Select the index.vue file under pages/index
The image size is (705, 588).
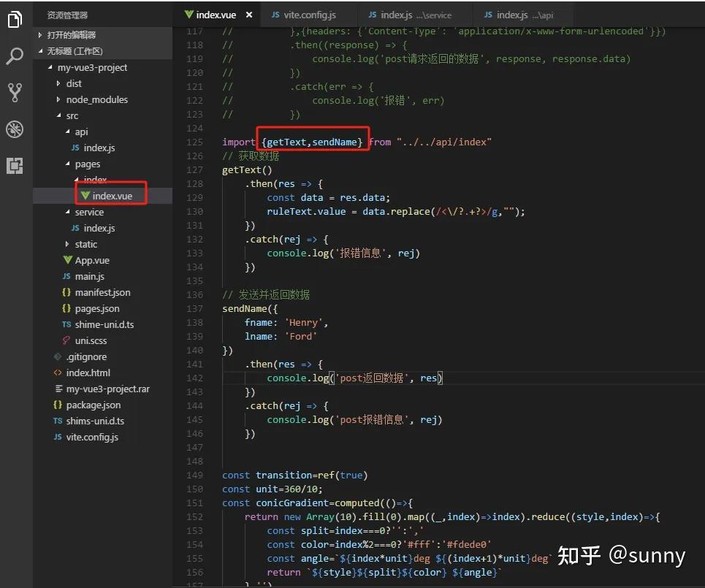tap(111, 196)
